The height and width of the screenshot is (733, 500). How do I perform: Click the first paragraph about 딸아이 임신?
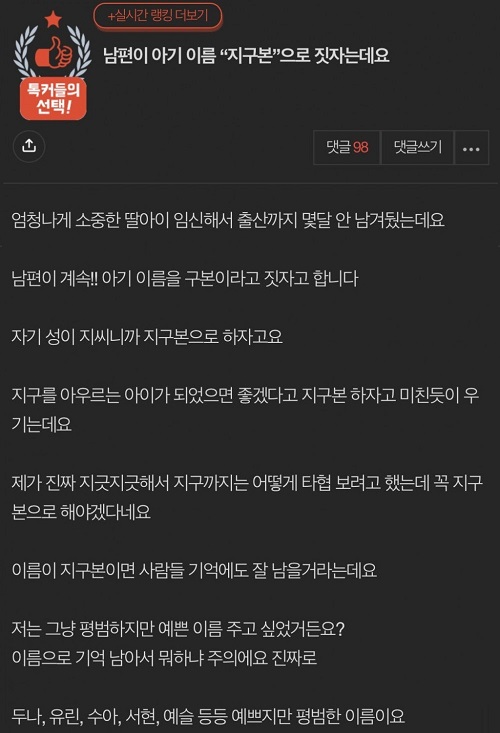[228, 220]
